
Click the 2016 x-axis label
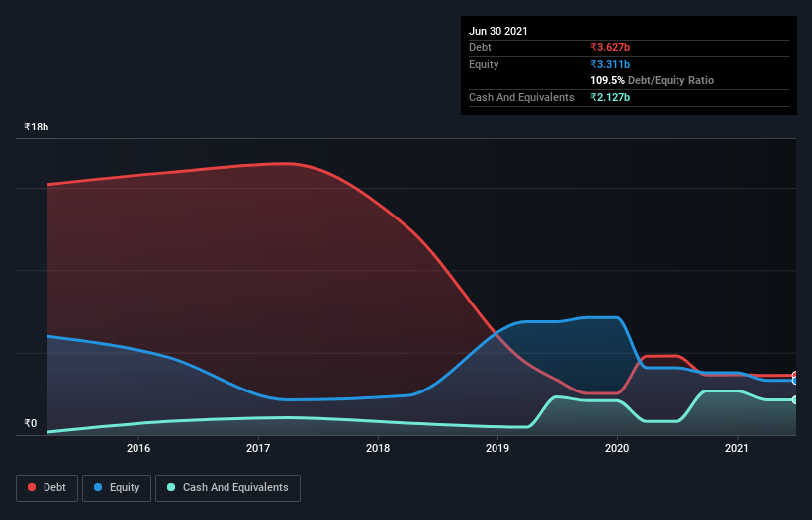[138, 448]
